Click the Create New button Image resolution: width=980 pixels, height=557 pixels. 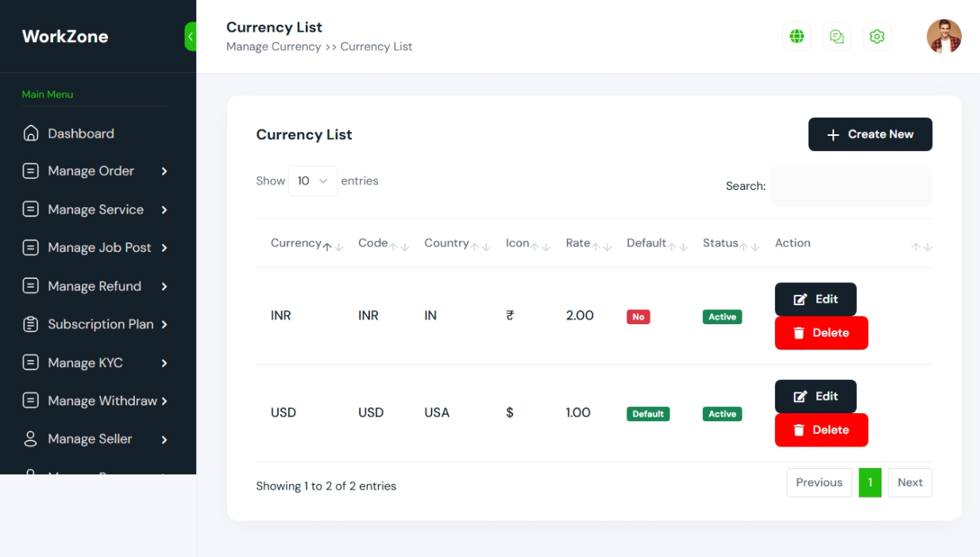pos(870,134)
